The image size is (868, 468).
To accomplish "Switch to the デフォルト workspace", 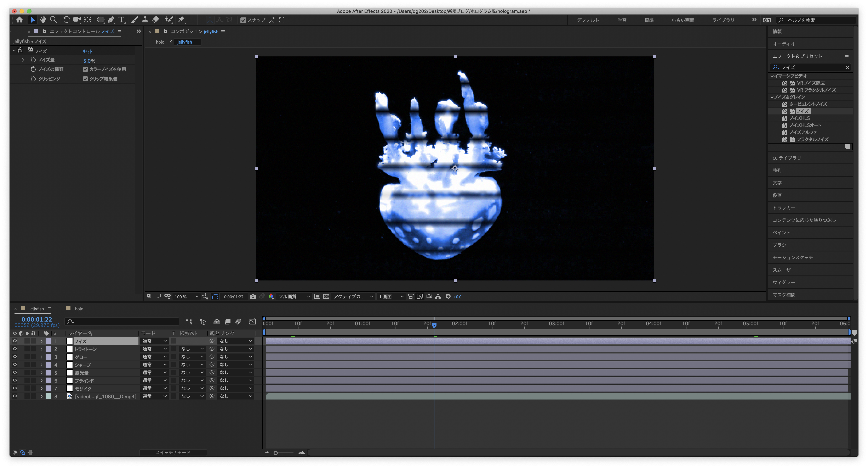I will coord(588,20).
